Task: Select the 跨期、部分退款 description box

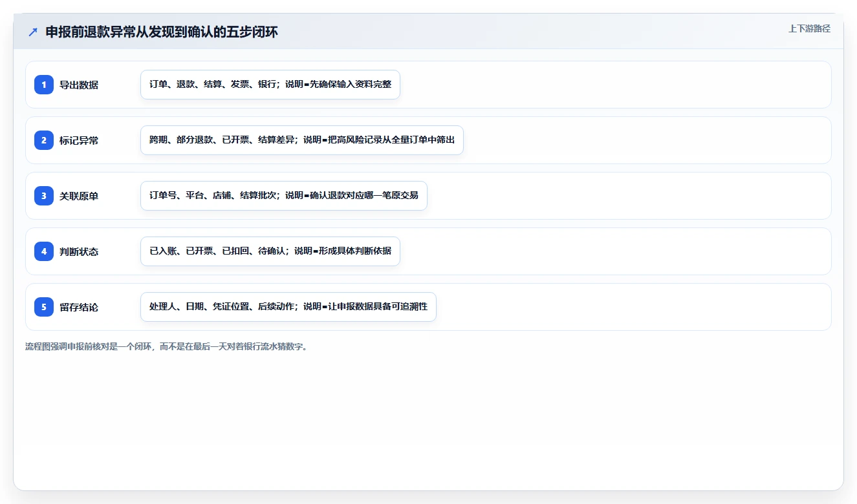Action: tap(302, 140)
